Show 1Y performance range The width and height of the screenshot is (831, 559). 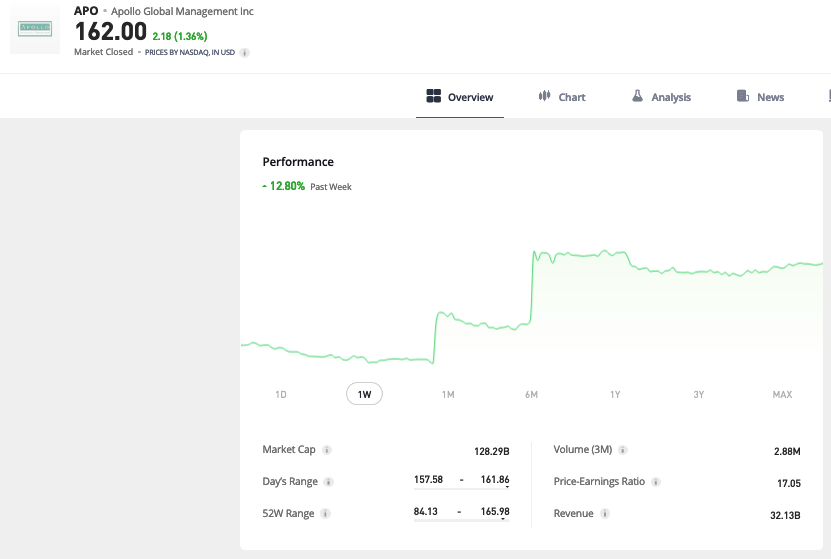point(615,395)
